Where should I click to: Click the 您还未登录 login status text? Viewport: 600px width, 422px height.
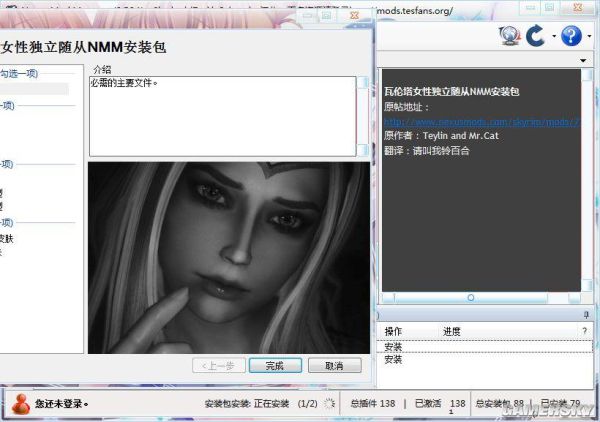pyautogui.click(x=62, y=404)
